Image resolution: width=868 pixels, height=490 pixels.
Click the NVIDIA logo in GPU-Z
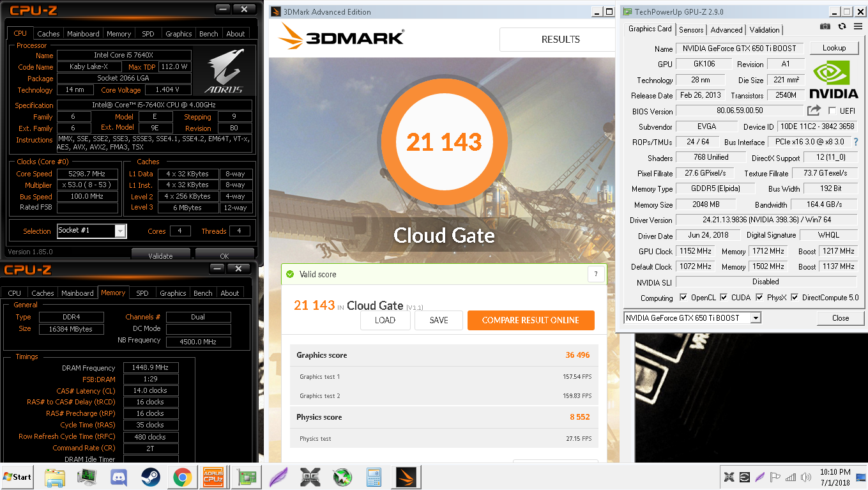(834, 79)
